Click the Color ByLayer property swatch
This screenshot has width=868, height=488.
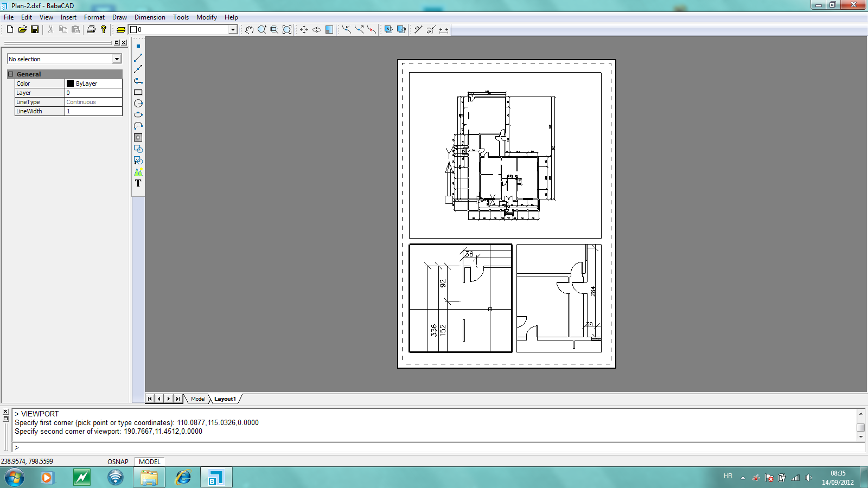[70, 84]
